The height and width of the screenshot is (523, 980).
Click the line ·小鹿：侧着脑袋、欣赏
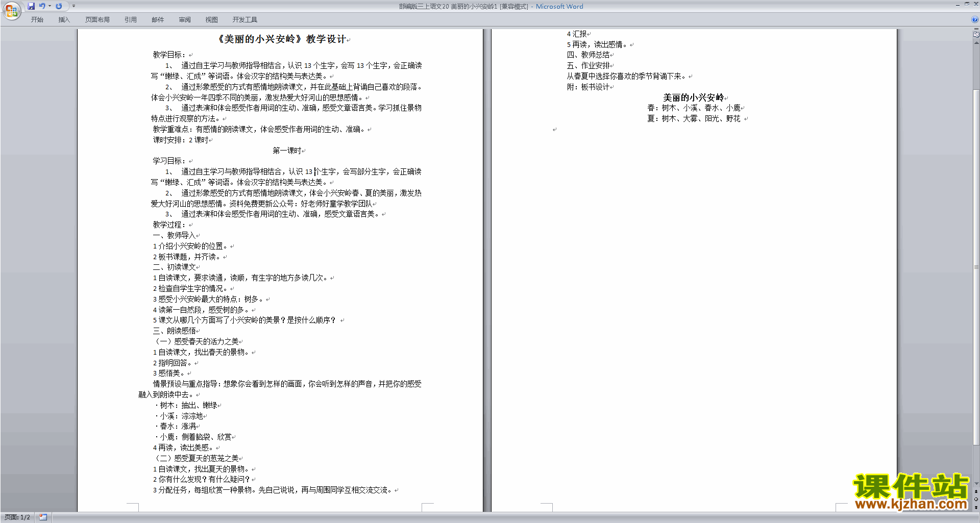tap(194, 437)
